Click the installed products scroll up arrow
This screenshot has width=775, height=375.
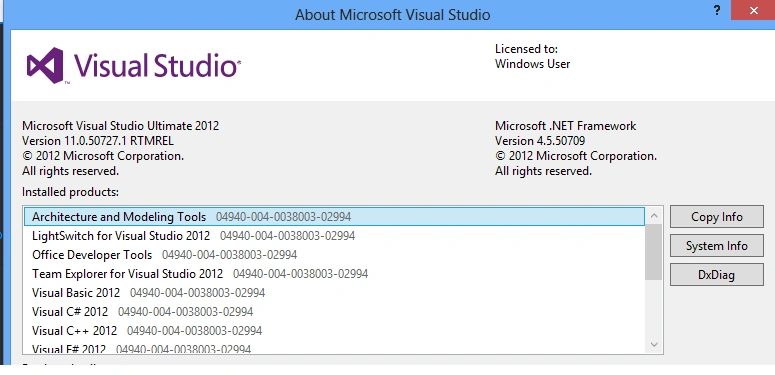pyautogui.click(x=654, y=215)
